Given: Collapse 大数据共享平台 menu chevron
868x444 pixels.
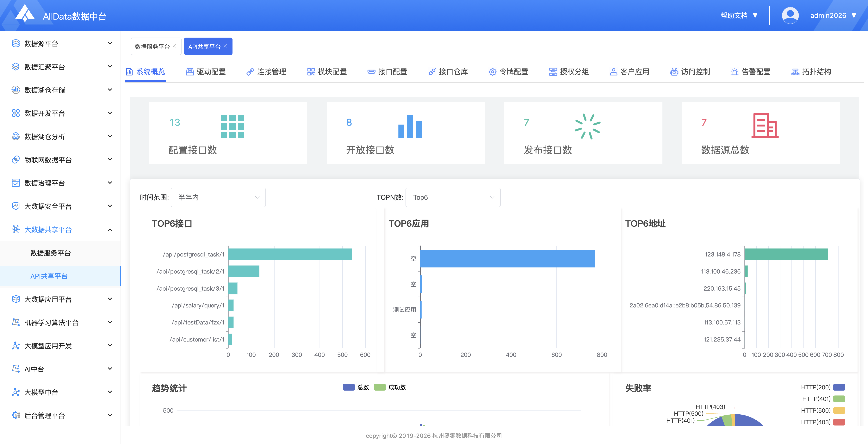Looking at the screenshot, I should tap(110, 229).
